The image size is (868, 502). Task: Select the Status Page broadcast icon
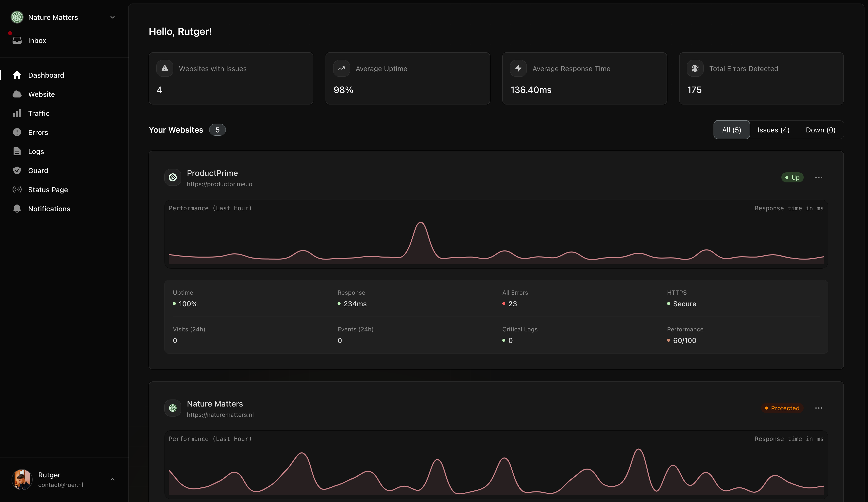(17, 189)
